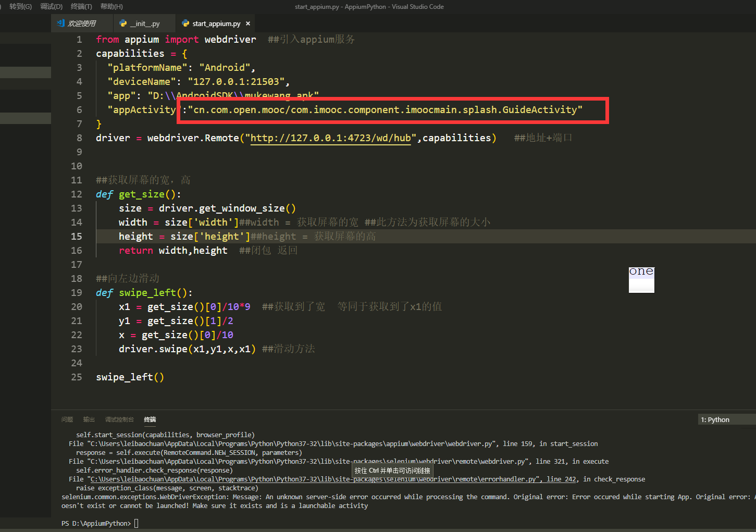Switch to the __init__.py editor tab
756x532 pixels.
click(144, 23)
